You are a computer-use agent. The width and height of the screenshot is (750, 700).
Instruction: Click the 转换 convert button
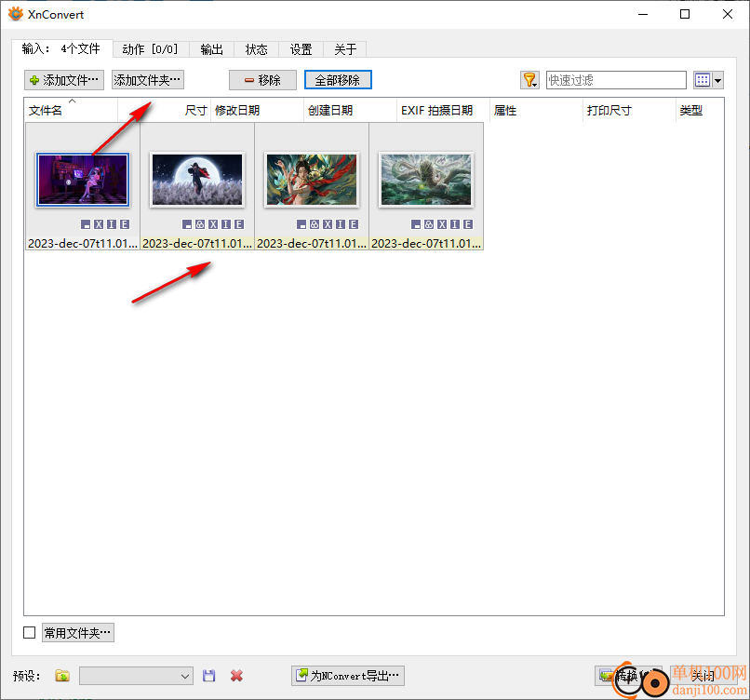[x=628, y=676]
